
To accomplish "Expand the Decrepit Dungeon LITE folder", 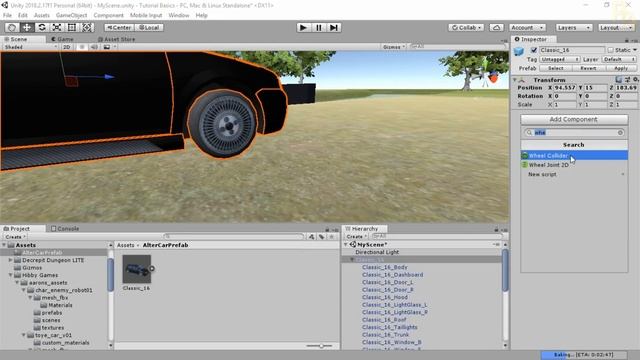I will [11, 260].
